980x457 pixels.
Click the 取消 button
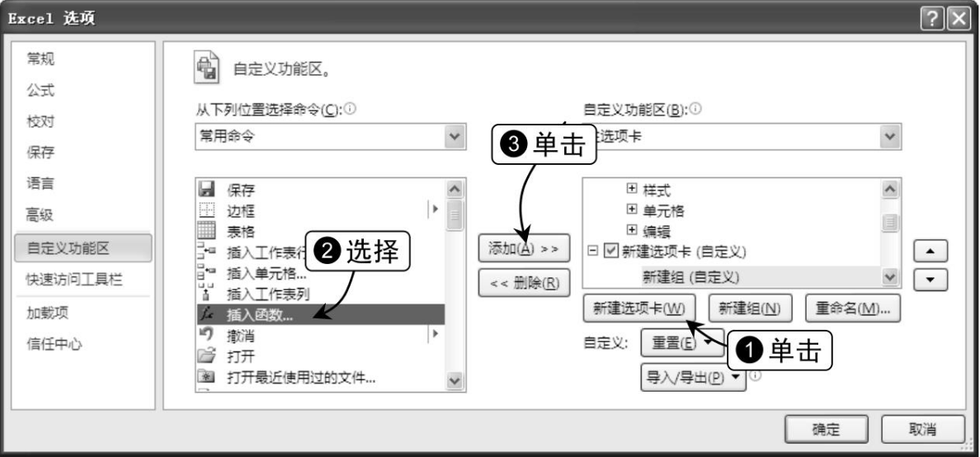pyautogui.click(x=922, y=430)
